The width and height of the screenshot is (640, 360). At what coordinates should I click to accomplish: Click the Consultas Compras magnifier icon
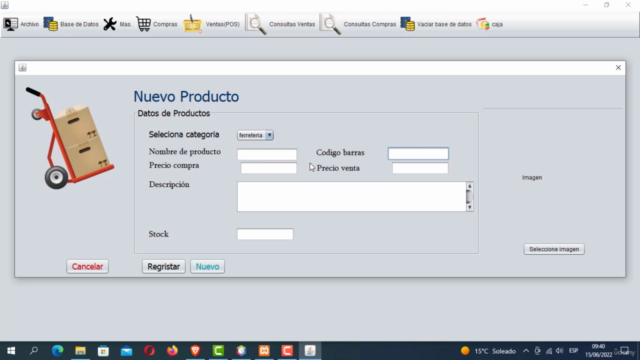[330, 24]
